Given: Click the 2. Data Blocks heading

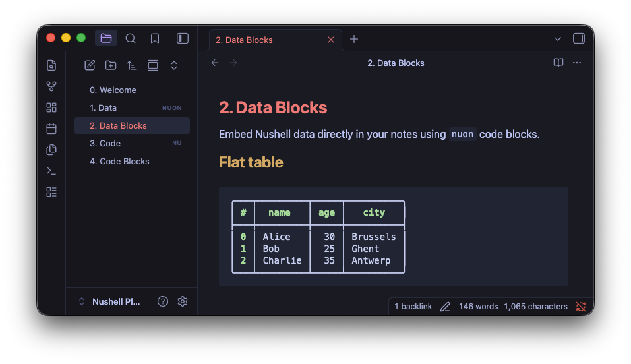Looking at the screenshot, I should tap(273, 107).
